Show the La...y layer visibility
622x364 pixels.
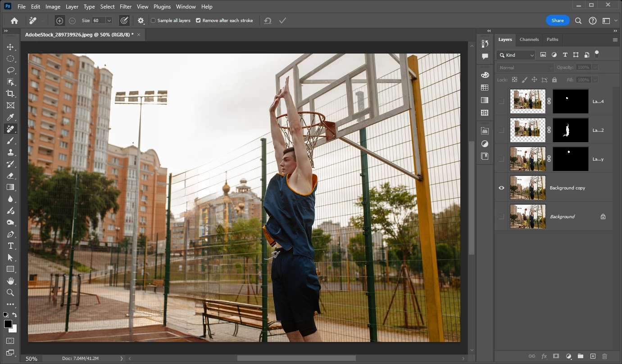501,159
